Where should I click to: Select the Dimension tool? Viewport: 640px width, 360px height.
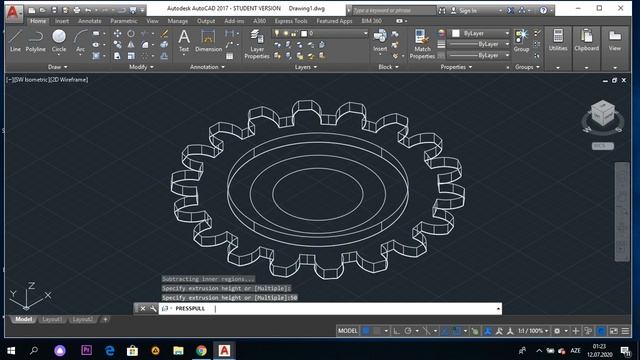click(208, 41)
